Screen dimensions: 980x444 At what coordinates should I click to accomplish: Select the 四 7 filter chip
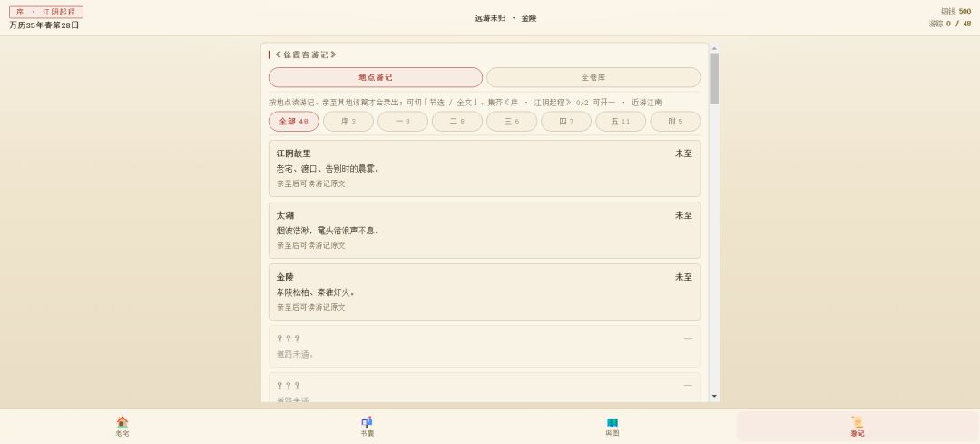click(x=566, y=122)
